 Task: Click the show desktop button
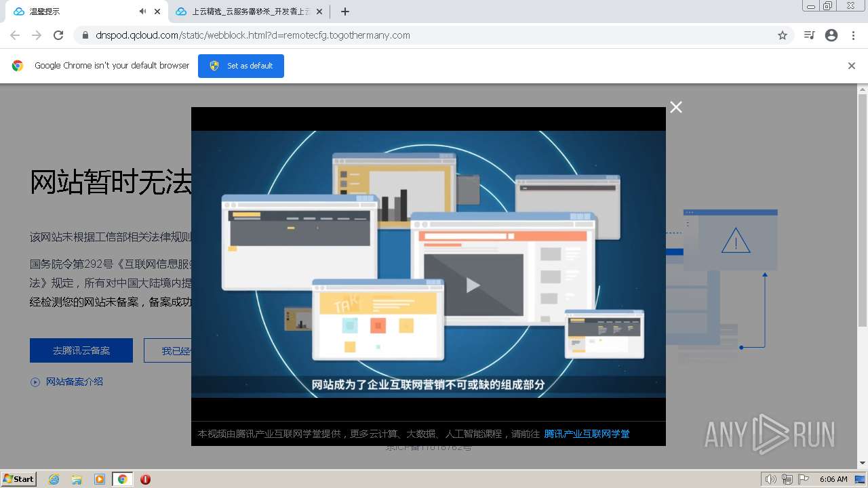point(861,479)
